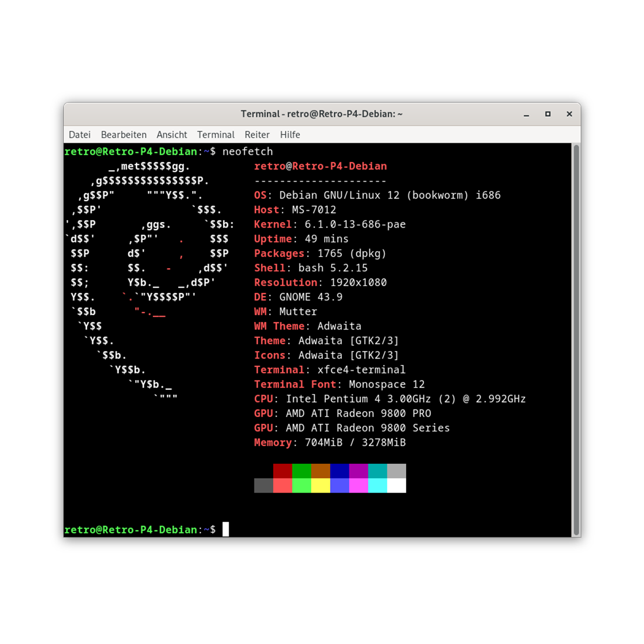Click the bright green color block
644x644 pixels.
pyautogui.click(x=302, y=486)
